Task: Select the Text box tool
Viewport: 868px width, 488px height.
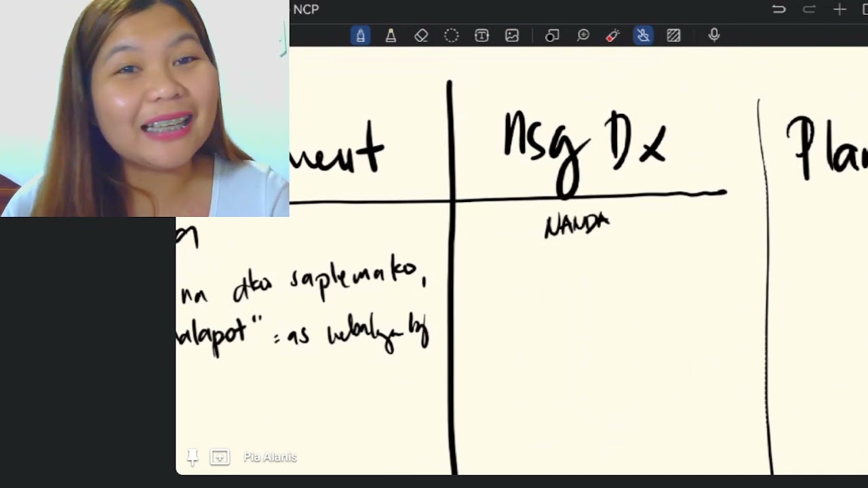Action: click(x=481, y=35)
